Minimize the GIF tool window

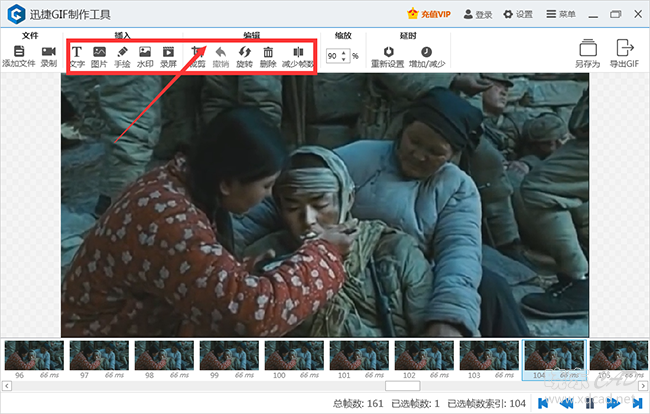click(593, 15)
